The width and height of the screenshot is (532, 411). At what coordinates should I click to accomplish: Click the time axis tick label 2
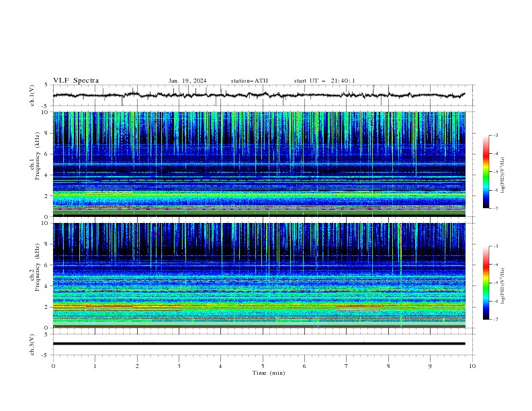(137, 366)
